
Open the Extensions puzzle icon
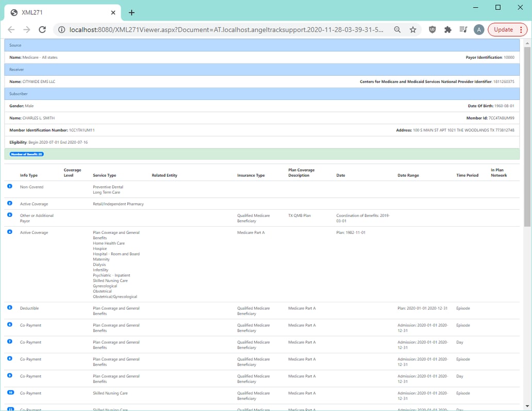(448, 29)
